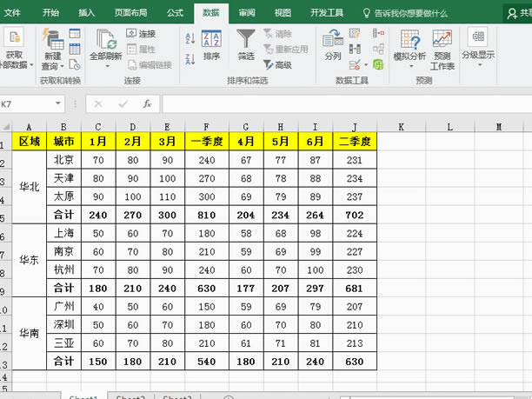Expand the 全部刷新 dropdown arrow
Image resolution: width=532 pixels, height=399 pixels.
click(x=107, y=66)
